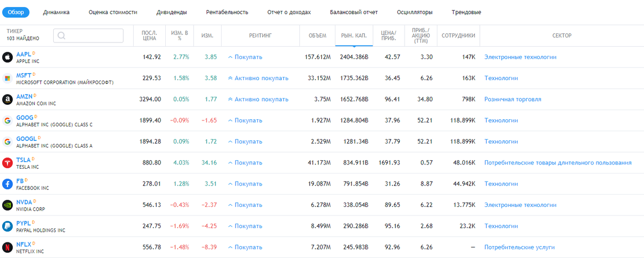This screenshot has width=644, height=258.
Task: Click Электронные технологии sector in NVDA row
Action: 521,205
